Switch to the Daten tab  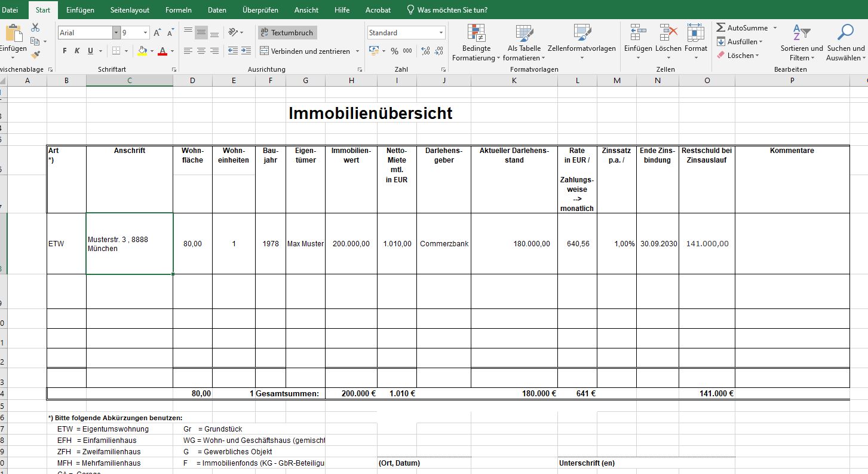(217, 10)
